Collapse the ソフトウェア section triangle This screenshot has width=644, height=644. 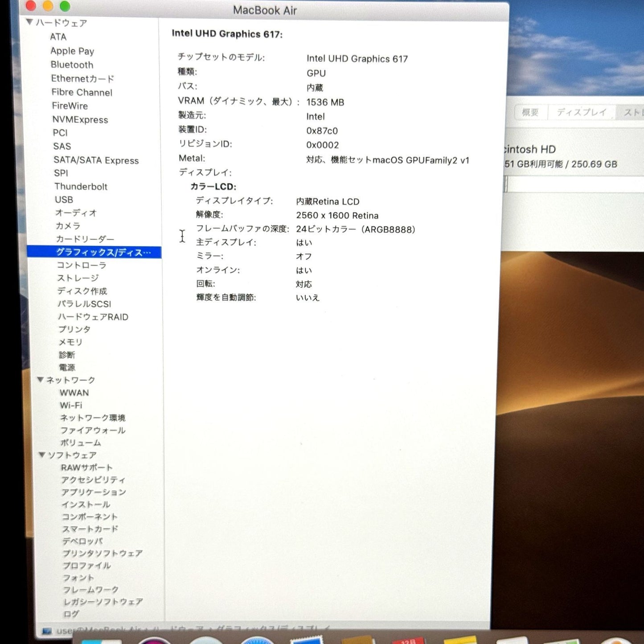click(x=42, y=455)
